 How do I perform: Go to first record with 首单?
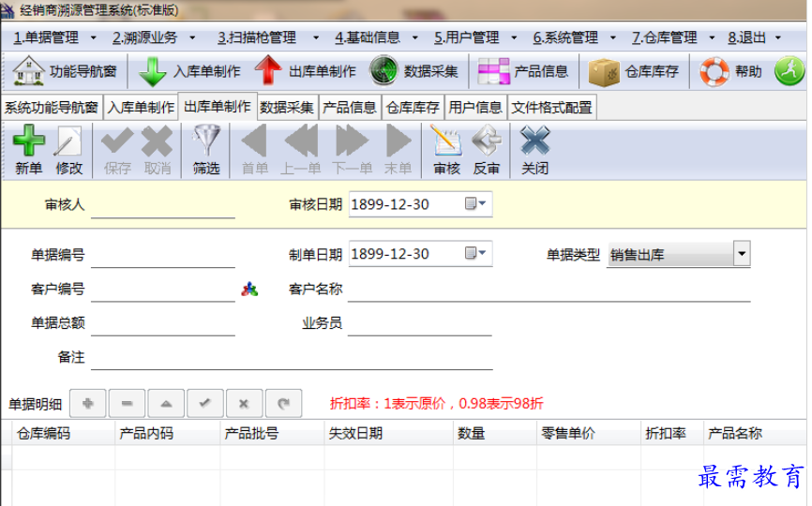tap(255, 150)
